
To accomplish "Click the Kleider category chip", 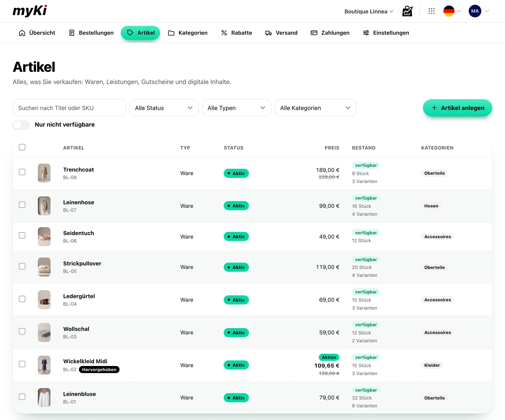I will (432, 365).
